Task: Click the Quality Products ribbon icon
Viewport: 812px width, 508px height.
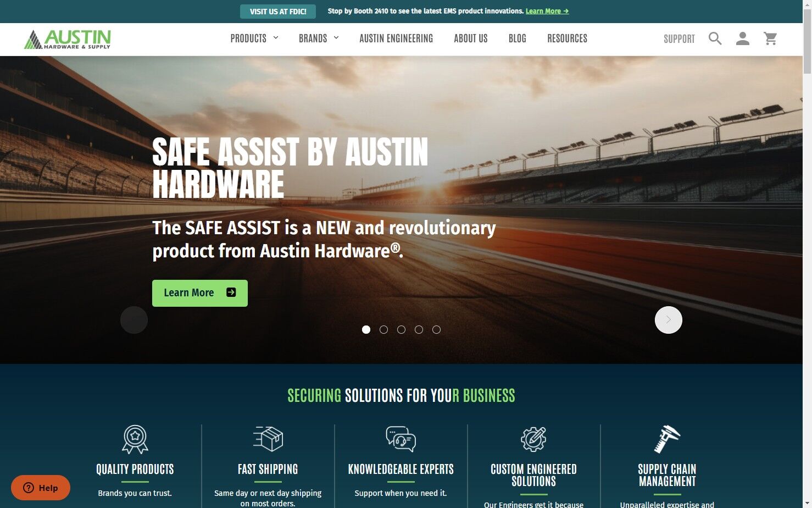Action: 135,439
